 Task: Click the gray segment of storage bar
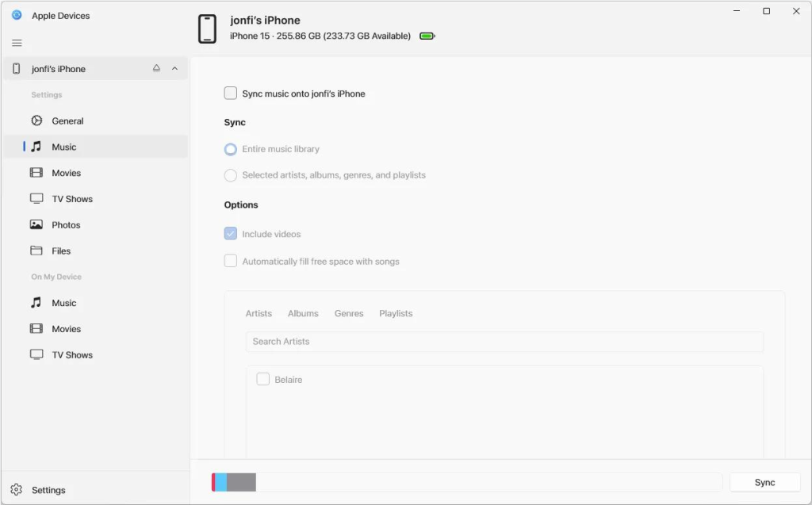click(241, 482)
